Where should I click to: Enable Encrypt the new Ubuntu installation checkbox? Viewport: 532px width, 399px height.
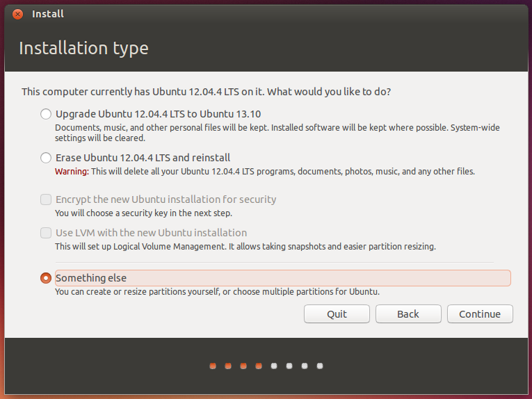click(x=46, y=199)
